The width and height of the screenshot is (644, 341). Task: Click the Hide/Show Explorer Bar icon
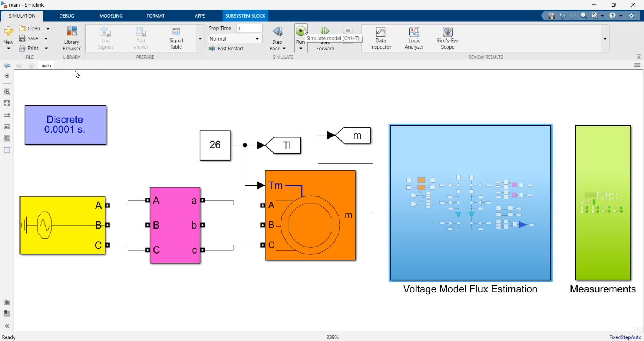[7, 75]
